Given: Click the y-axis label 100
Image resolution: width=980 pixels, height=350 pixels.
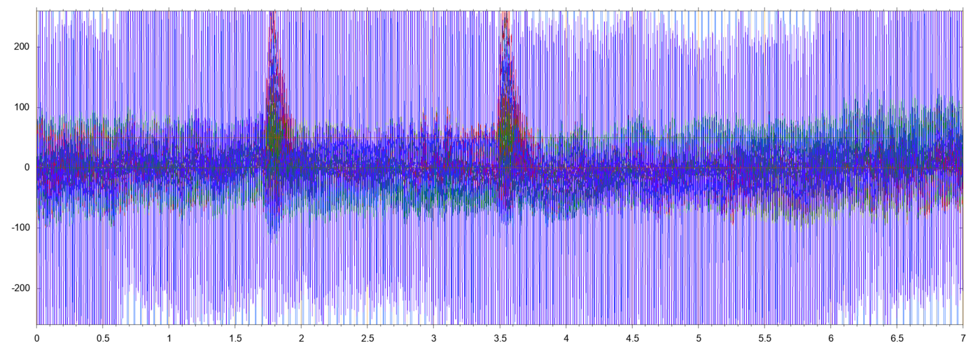Looking at the screenshot, I should pos(21,107).
